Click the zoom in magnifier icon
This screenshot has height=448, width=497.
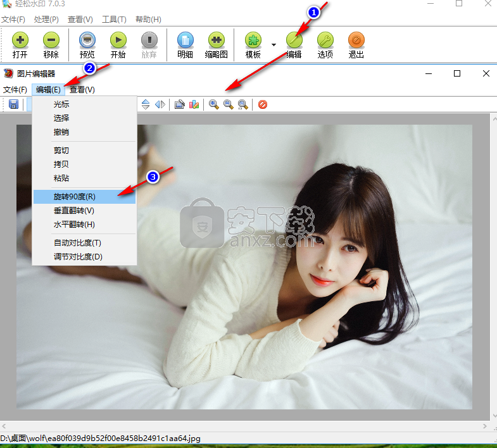213,104
